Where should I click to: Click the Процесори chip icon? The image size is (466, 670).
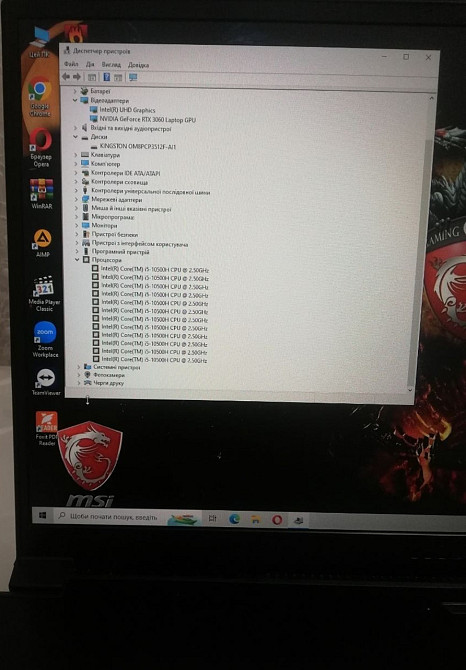tap(86, 260)
